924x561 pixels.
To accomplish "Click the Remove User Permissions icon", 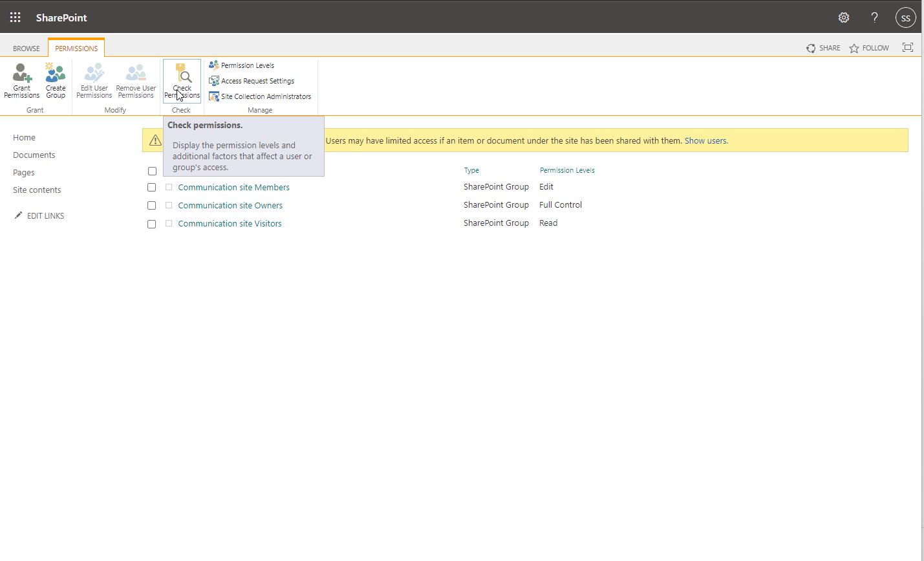I will (x=136, y=72).
